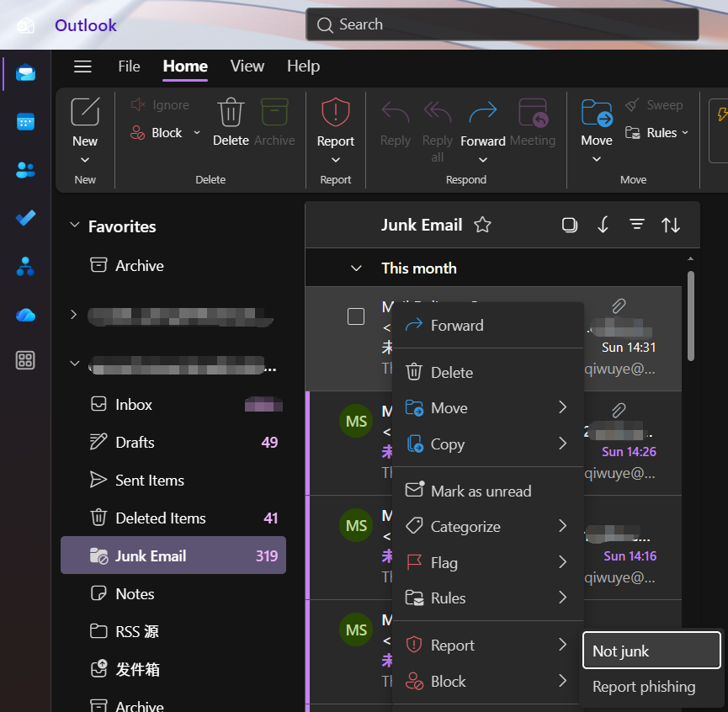Toggle select-all messages icon in header
The height and width of the screenshot is (712, 728).
570,225
